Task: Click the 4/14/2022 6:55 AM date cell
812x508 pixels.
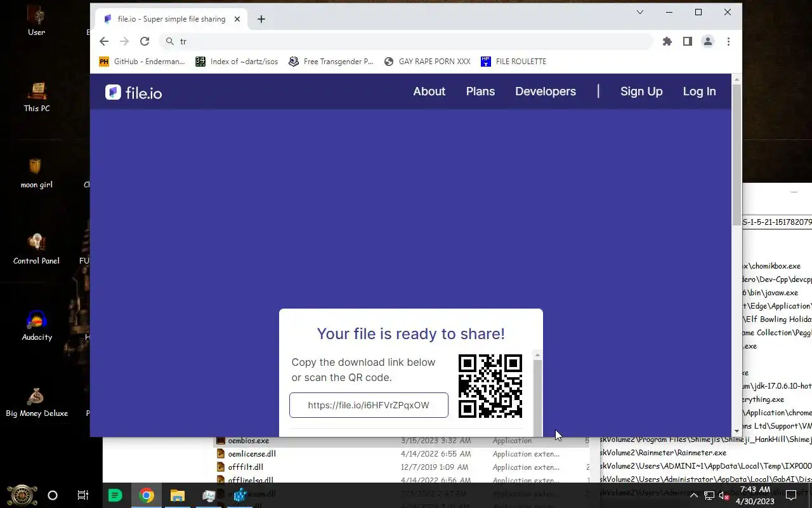Action: (436, 454)
